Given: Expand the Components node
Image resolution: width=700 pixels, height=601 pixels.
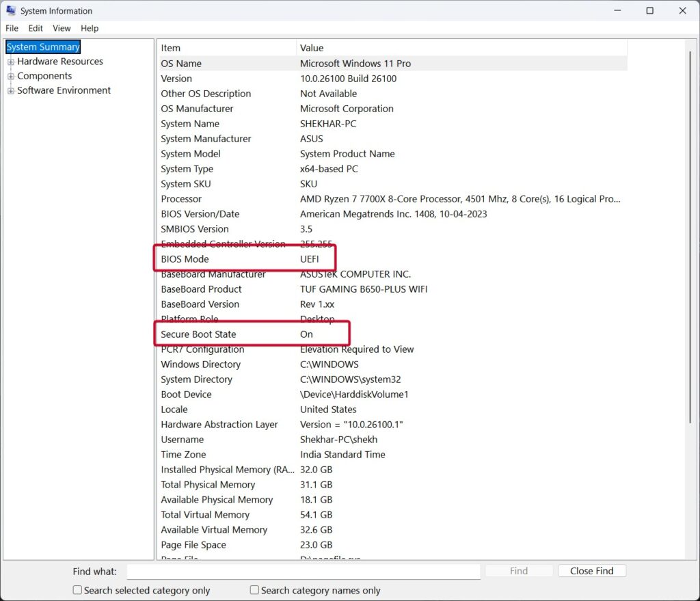Looking at the screenshot, I should tap(10, 76).
